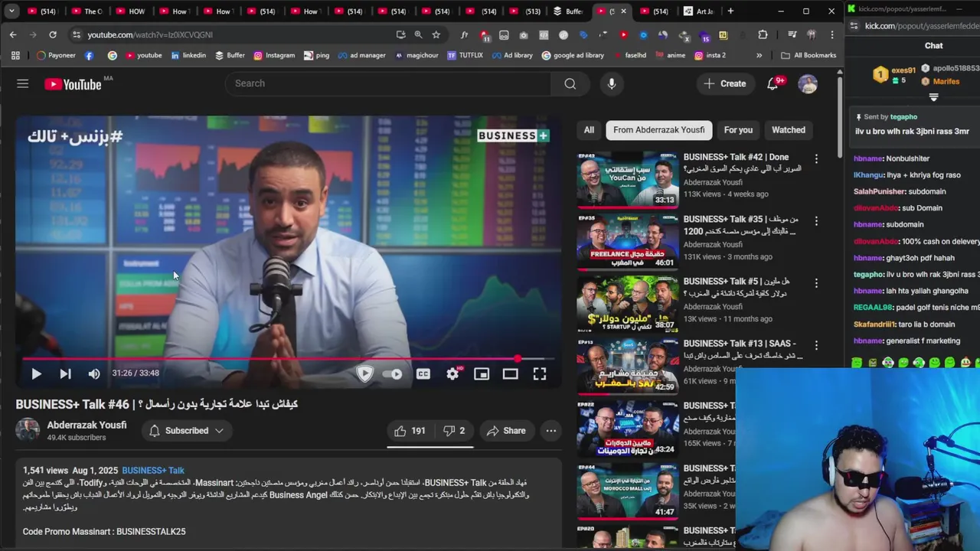Viewport: 980px width, 551px height.
Task: Open the google ad library bookmark
Action: point(573,55)
